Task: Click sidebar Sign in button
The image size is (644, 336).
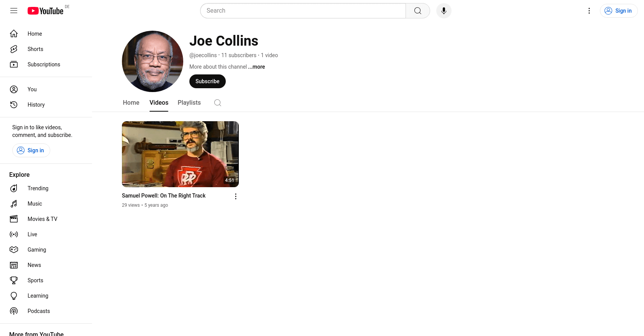Action: (x=31, y=150)
